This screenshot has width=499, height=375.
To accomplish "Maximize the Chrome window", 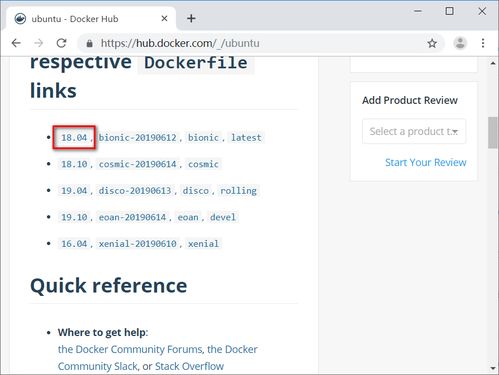I will click(x=449, y=11).
